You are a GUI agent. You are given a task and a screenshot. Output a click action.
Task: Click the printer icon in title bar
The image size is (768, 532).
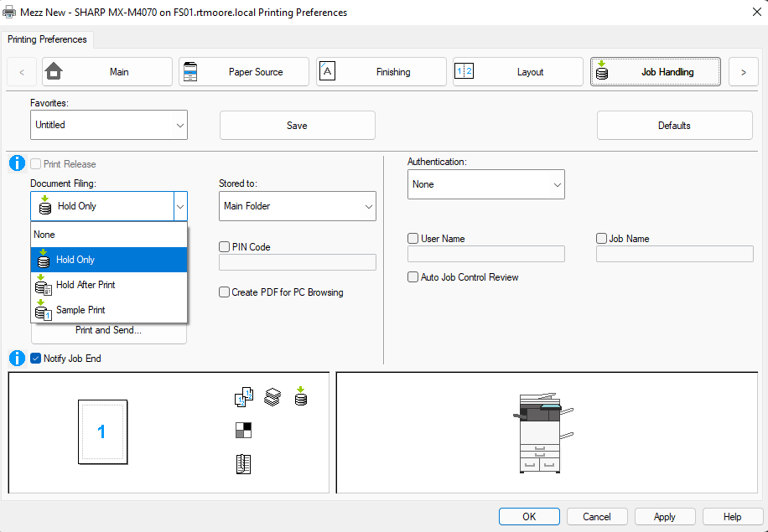click(x=9, y=13)
